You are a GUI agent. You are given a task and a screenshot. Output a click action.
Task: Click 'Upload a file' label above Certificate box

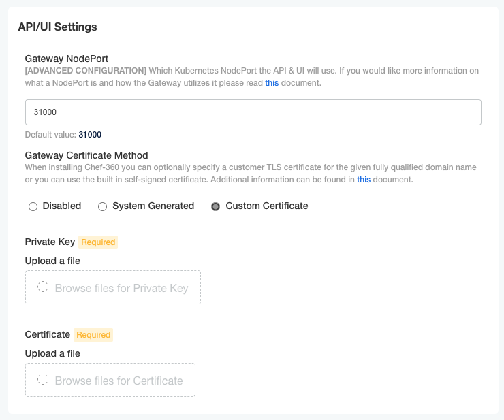52,353
